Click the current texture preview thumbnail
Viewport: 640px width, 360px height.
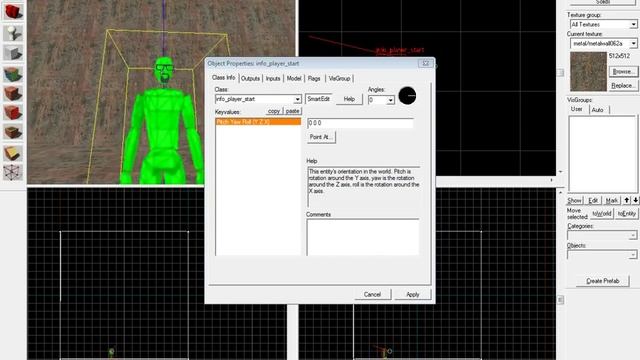[x=588, y=71]
